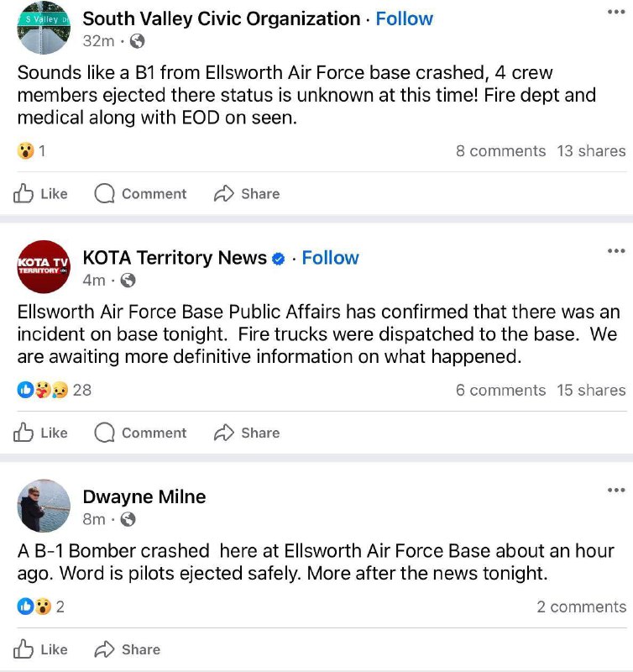This screenshot has height=672, width=633.
Task: Follow KOTA Territory News
Action: click(x=330, y=258)
